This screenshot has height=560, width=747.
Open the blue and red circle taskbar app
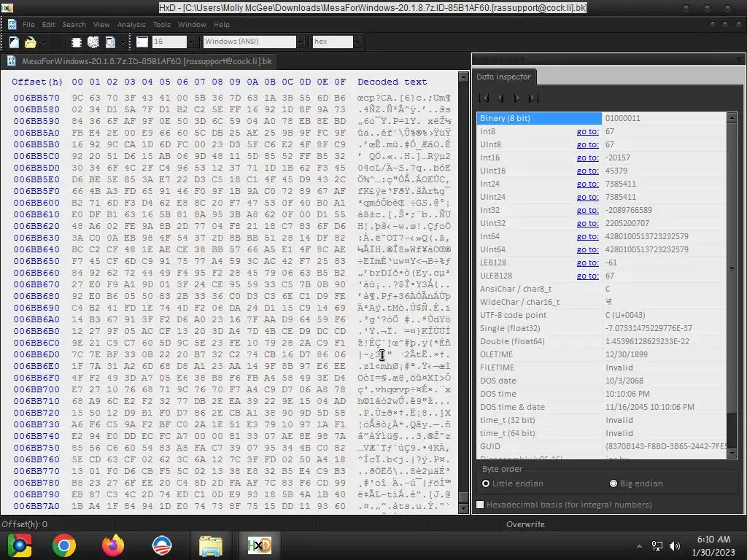(x=161, y=545)
